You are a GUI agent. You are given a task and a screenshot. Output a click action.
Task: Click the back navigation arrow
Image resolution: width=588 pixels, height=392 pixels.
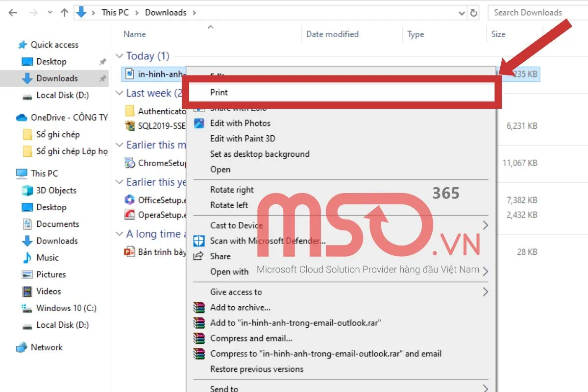[12, 12]
